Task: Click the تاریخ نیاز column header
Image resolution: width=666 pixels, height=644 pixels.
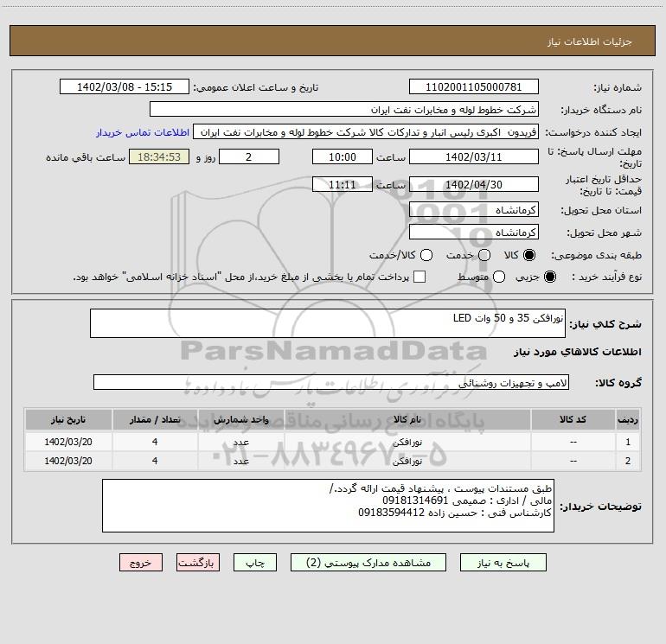Action: tap(68, 420)
